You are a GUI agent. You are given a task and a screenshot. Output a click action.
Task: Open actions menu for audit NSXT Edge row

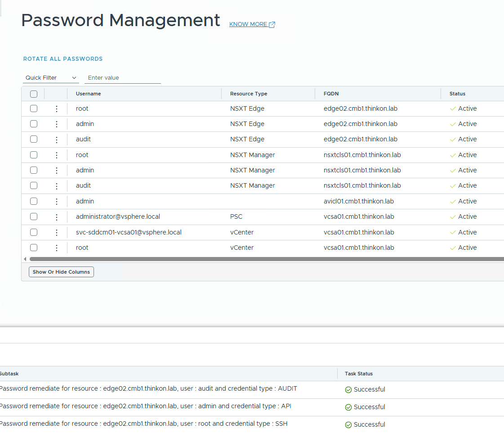pyautogui.click(x=57, y=139)
